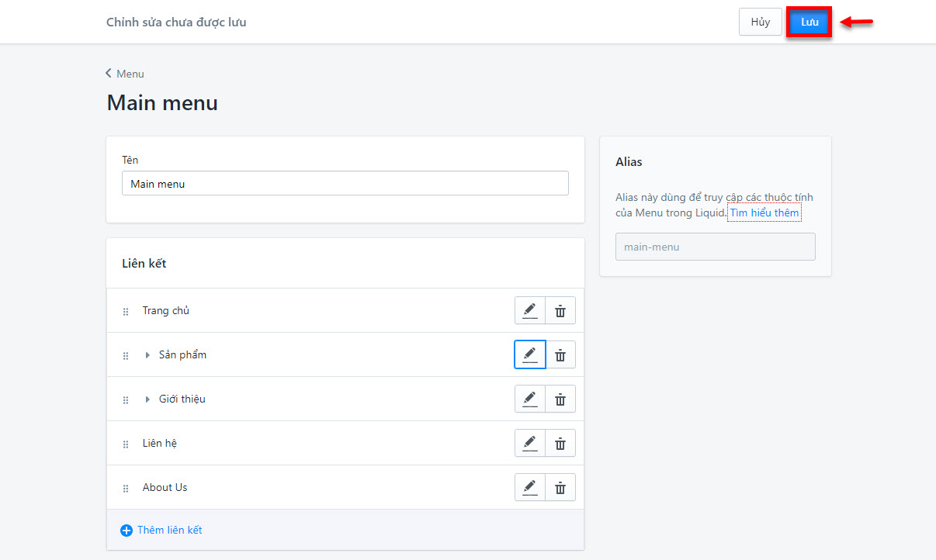Cancel changes with the Hủy button
Screen dimensions: 936x560
pos(760,22)
